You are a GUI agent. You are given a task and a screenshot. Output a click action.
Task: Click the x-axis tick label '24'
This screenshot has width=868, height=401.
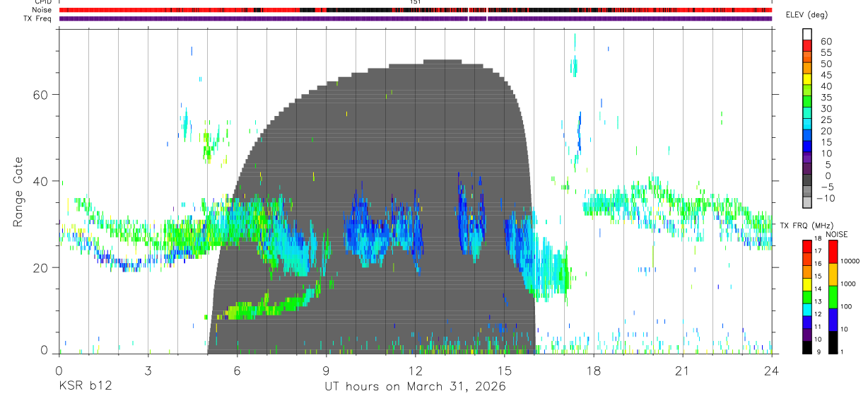pyautogui.click(x=772, y=371)
